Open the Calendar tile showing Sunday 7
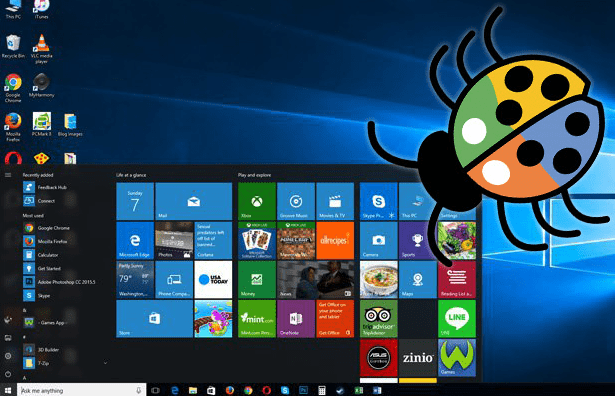Viewport: 615px width, 396px height. coord(135,201)
